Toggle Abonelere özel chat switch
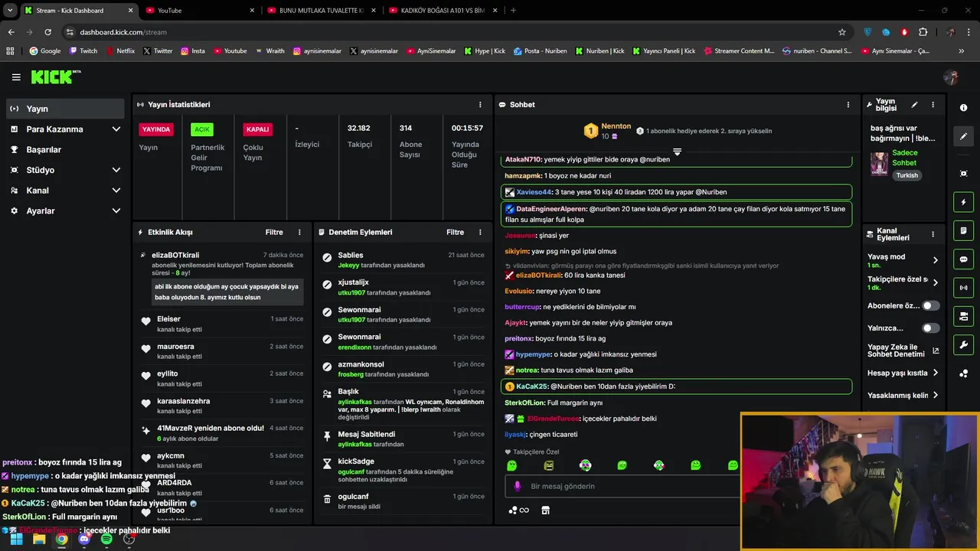Screen dimensions: 980x551 (930, 306)
